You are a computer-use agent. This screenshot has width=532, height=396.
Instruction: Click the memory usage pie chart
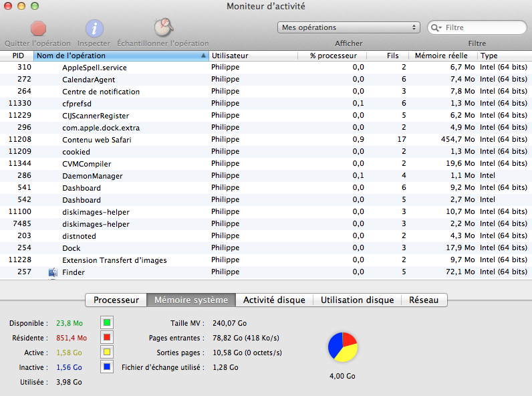pos(343,347)
